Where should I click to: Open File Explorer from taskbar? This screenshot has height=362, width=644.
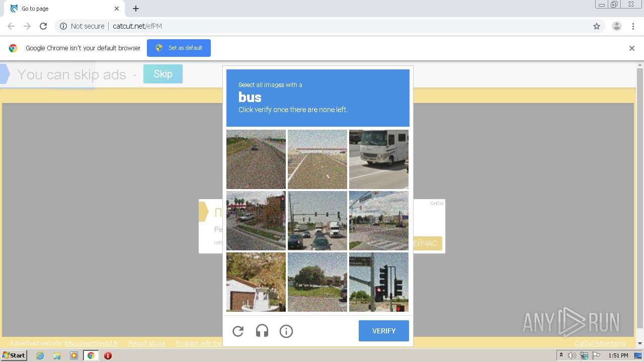[57, 355]
